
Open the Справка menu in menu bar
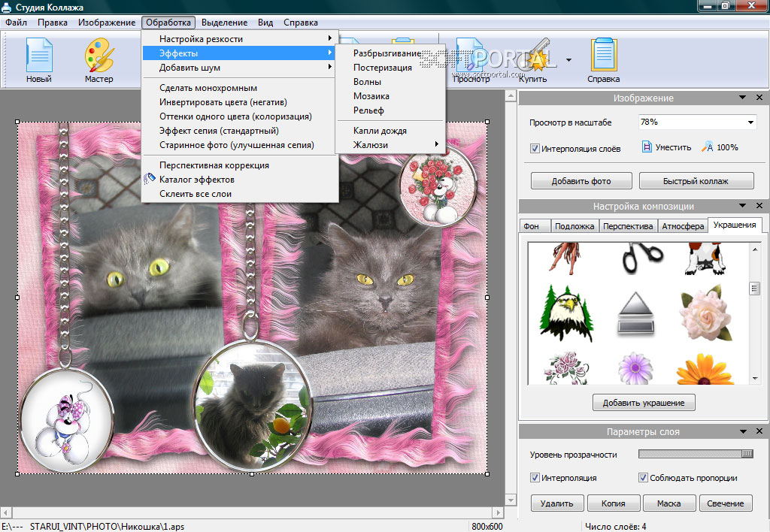coord(301,22)
